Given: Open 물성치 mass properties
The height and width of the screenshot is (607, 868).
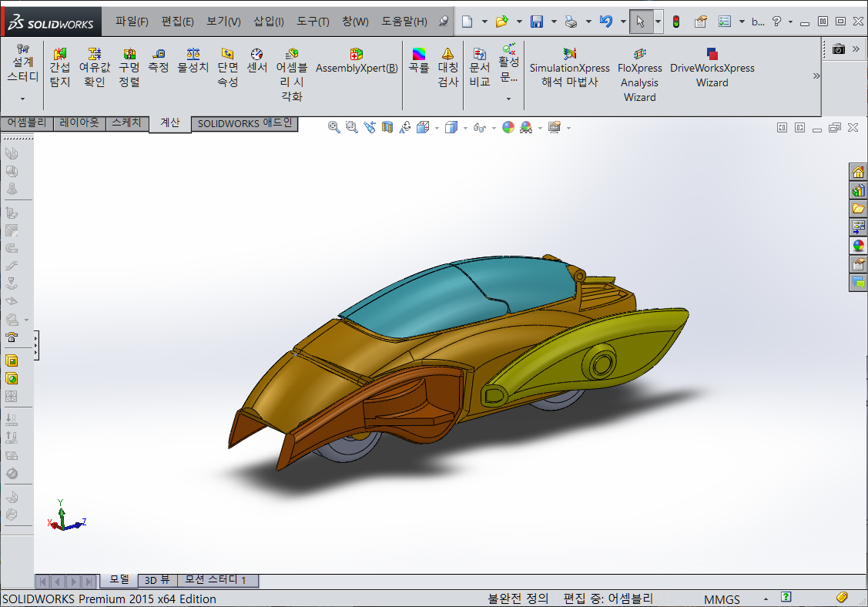Looking at the screenshot, I should click(x=193, y=60).
